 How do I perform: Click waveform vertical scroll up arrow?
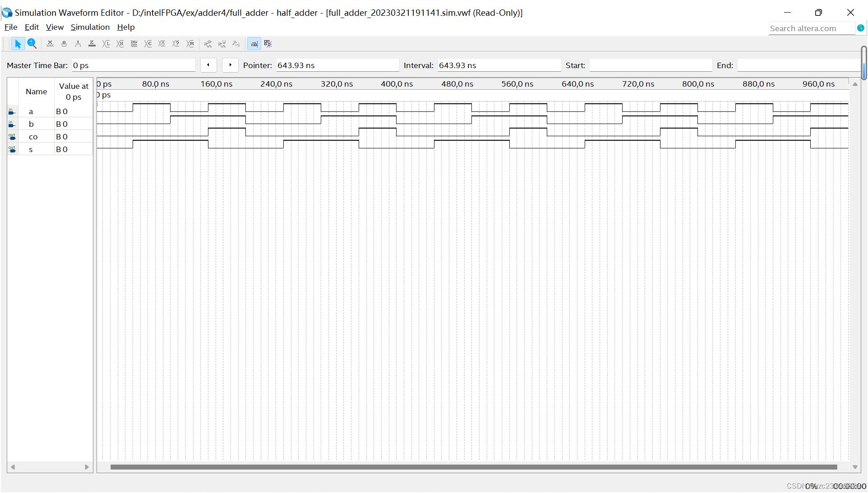[x=855, y=84]
